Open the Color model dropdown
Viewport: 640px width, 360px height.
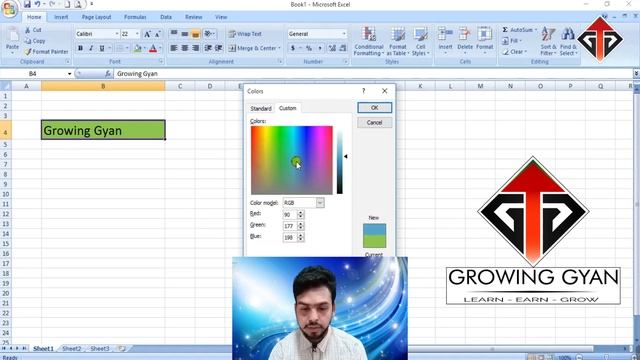coord(320,203)
